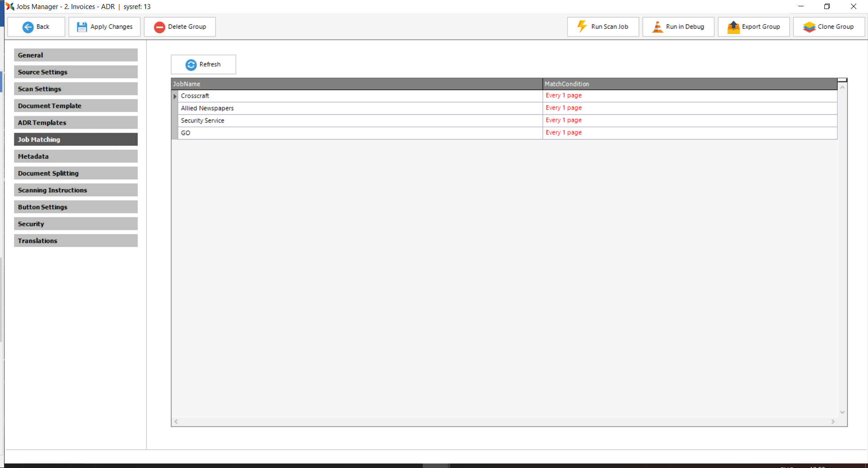The width and height of the screenshot is (868, 468).
Task: Open the Translations section
Action: point(76,241)
